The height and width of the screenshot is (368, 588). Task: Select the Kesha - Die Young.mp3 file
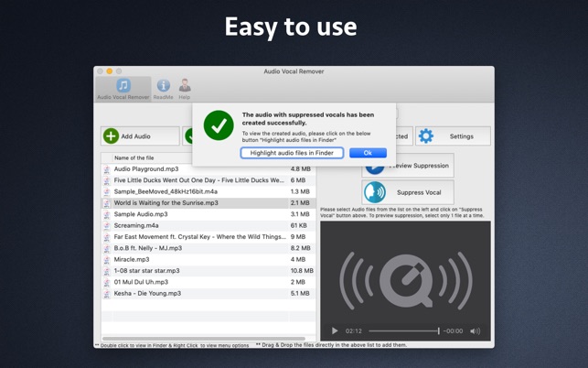click(x=147, y=294)
